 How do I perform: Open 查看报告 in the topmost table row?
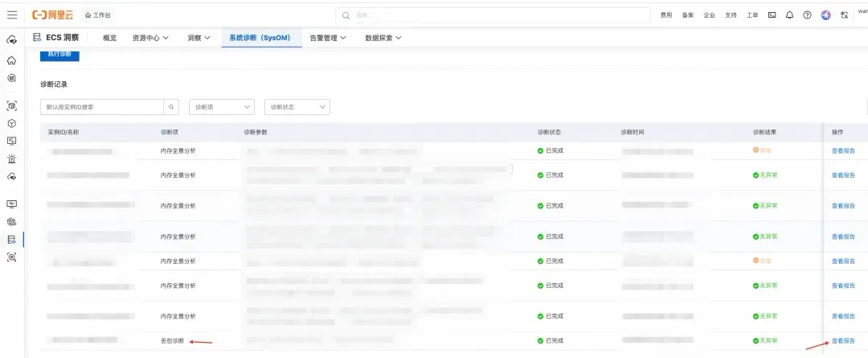[843, 150]
